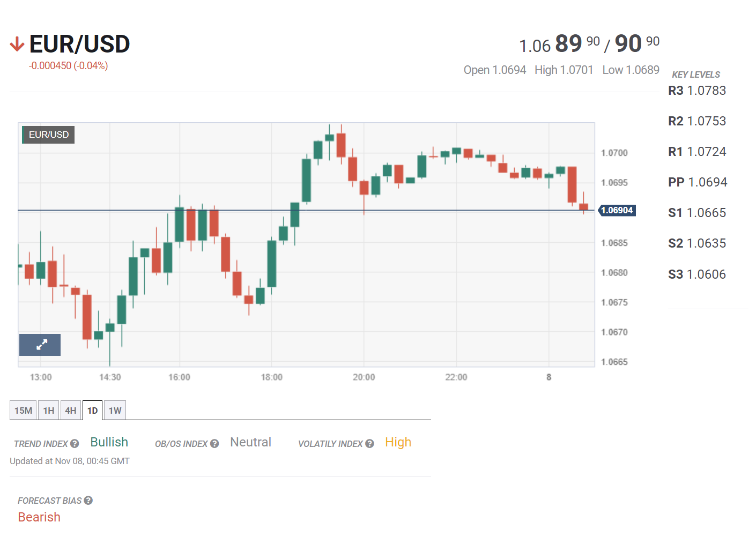
Task: Select the R1 1.0724 key level
Action: click(697, 152)
